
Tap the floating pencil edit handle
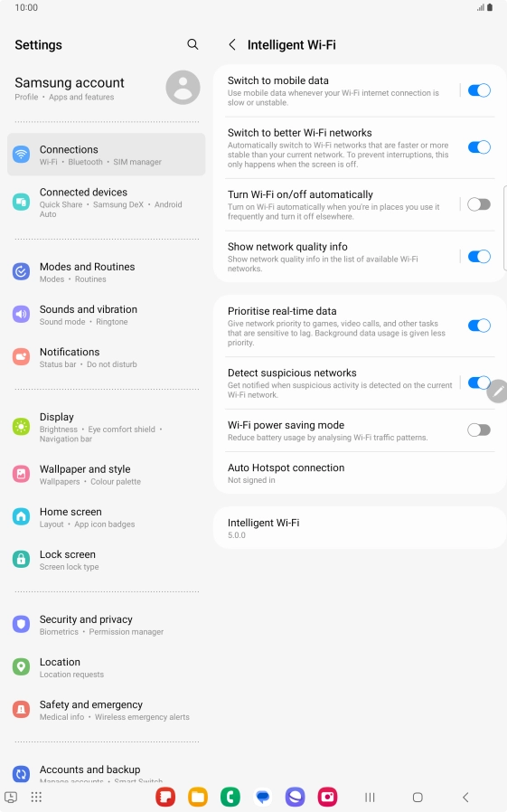click(x=497, y=392)
